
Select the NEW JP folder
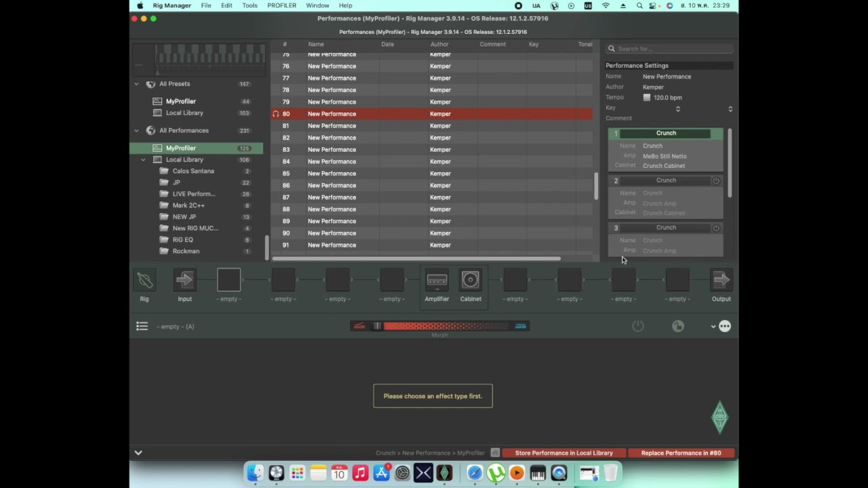point(184,217)
